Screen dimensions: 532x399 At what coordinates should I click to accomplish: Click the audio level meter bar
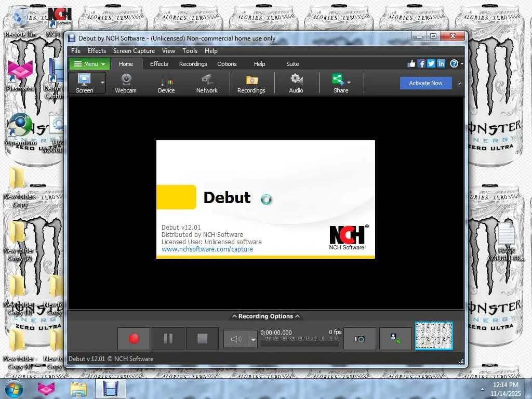point(299,344)
